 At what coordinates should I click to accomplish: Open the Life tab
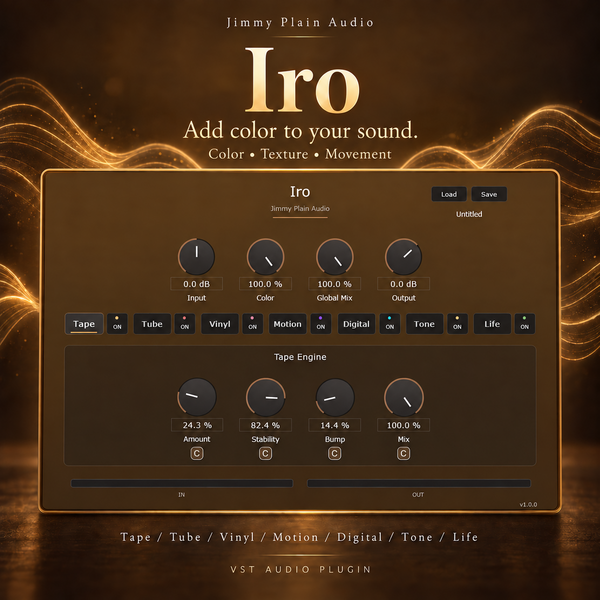coord(492,324)
